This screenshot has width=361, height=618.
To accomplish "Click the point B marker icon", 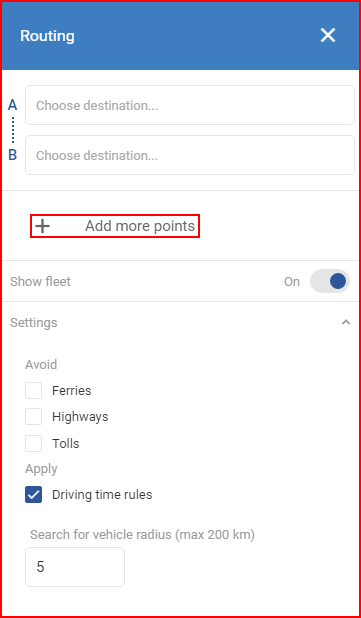I will tap(13, 155).
